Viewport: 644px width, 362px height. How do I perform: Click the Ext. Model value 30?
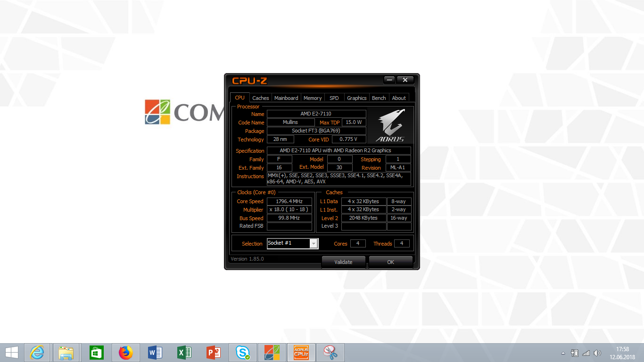pyautogui.click(x=339, y=168)
